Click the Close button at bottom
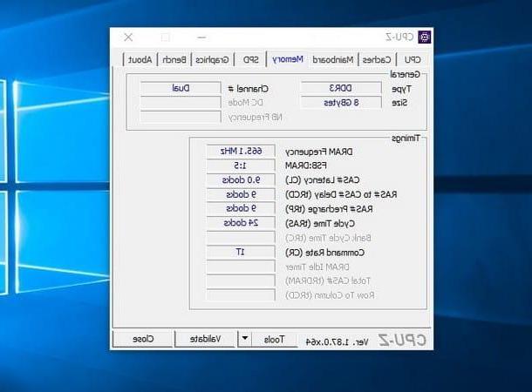The width and height of the screenshot is (532, 392). [143, 339]
